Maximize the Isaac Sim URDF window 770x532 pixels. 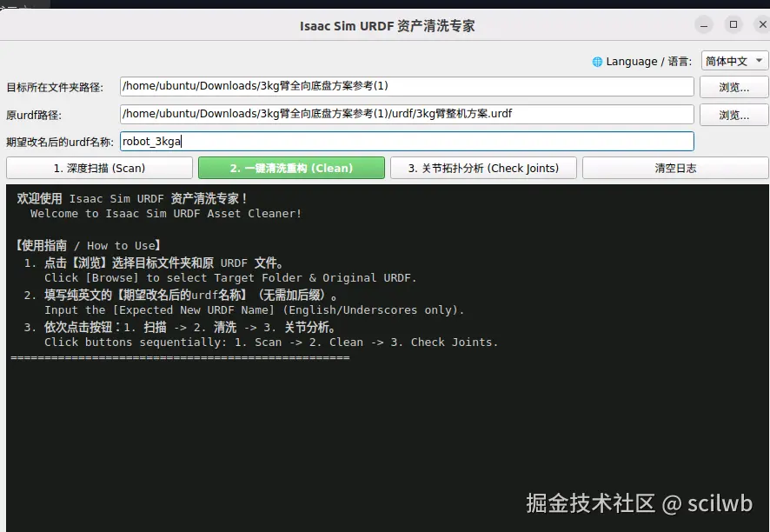(x=733, y=24)
